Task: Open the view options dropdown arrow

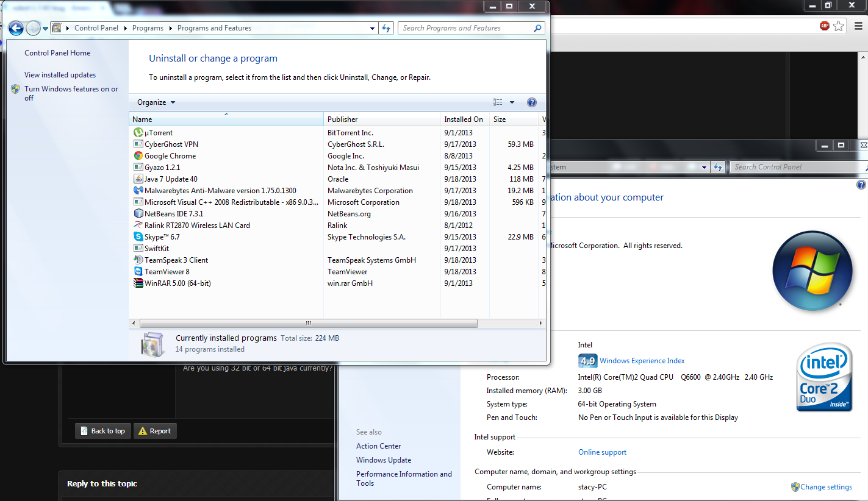Action: click(x=512, y=102)
